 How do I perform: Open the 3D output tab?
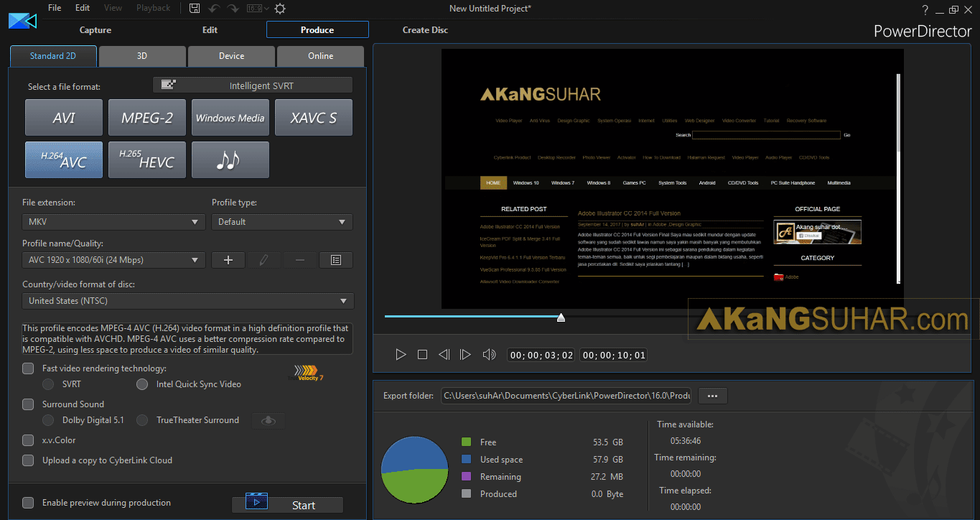(x=142, y=56)
